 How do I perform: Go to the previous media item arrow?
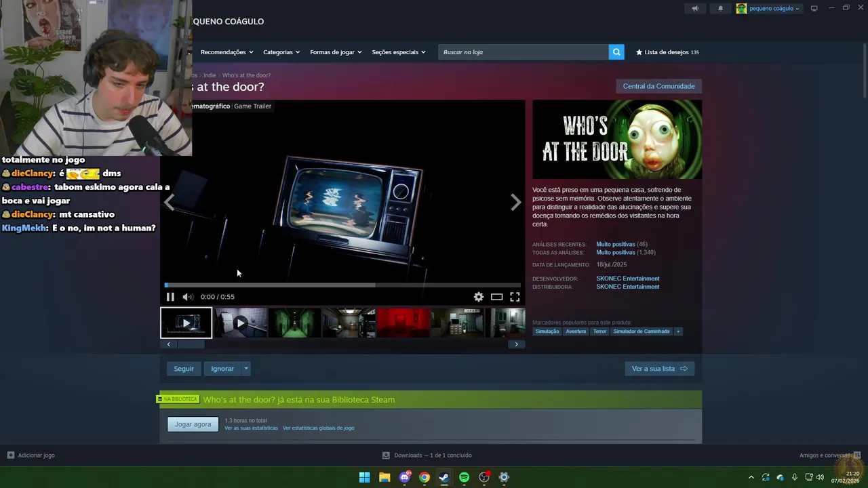[x=170, y=202]
